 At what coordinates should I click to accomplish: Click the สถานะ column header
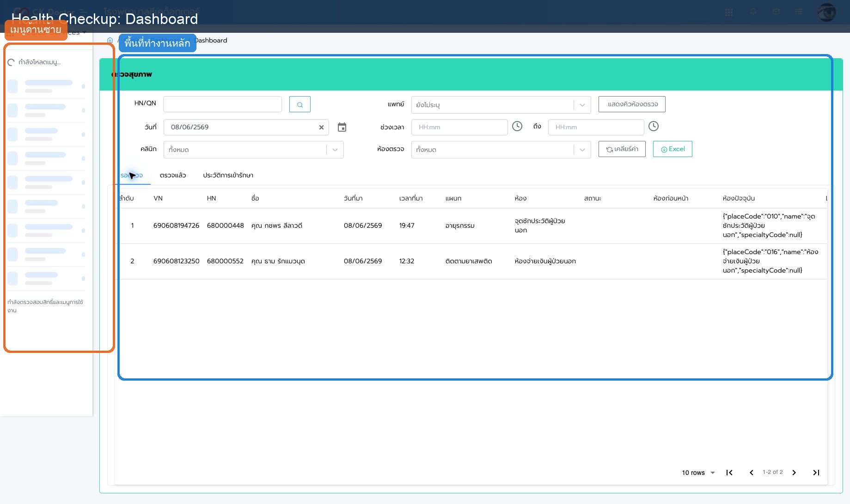(x=593, y=198)
